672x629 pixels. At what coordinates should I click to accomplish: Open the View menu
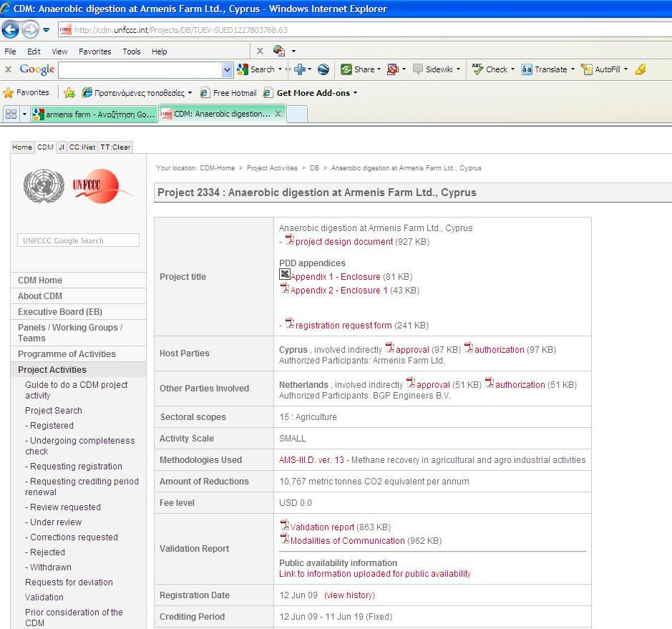coord(59,52)
